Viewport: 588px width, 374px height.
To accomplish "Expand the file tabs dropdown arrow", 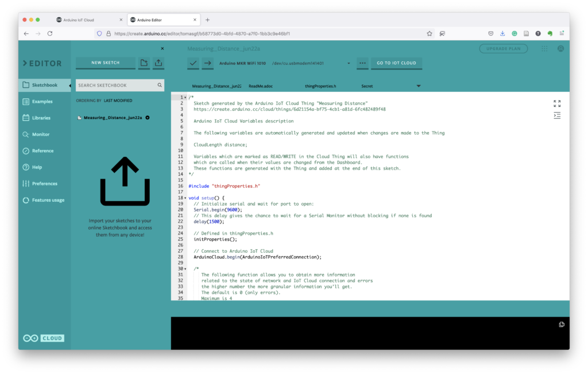I will [x=419, y=86].
